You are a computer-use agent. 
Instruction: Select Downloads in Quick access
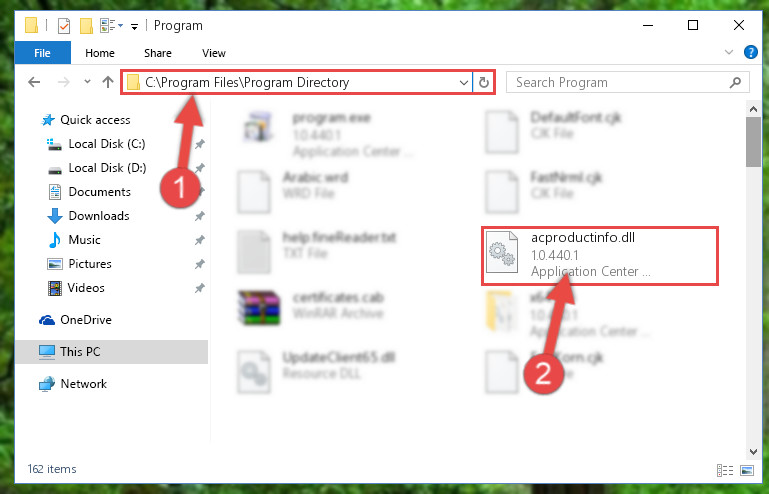(99, 216)
